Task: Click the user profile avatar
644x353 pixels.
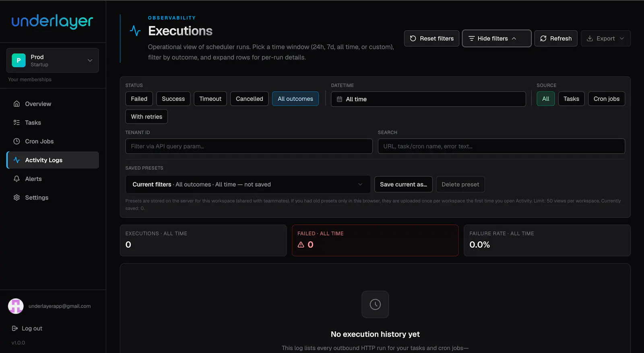Action: (16, 306)
